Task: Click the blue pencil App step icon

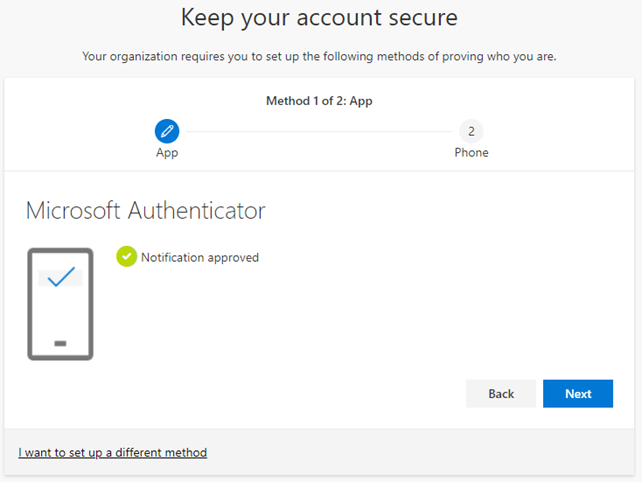Action: click(x=167, y=131)
